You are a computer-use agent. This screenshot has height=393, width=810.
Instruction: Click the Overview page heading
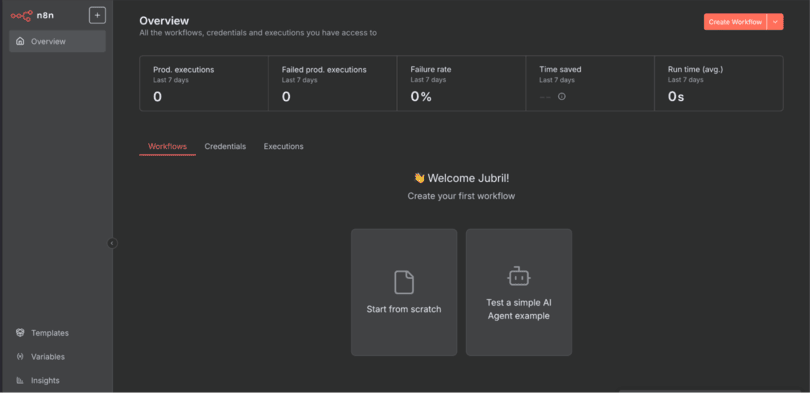(164, 21)
